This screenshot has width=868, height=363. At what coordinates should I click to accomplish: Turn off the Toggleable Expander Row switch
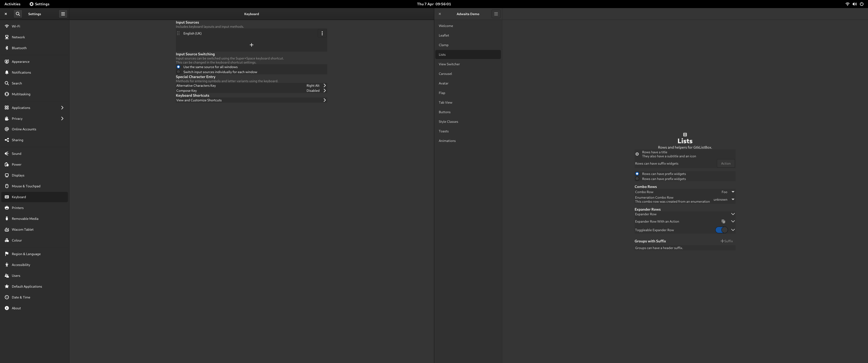pos(721,230)
